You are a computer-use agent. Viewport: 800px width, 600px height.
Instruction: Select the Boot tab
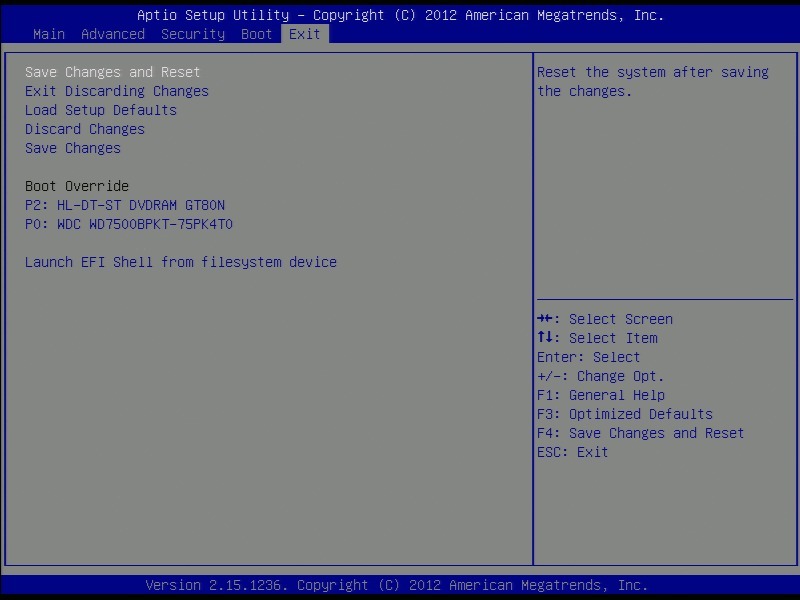[x=257, y=34]
